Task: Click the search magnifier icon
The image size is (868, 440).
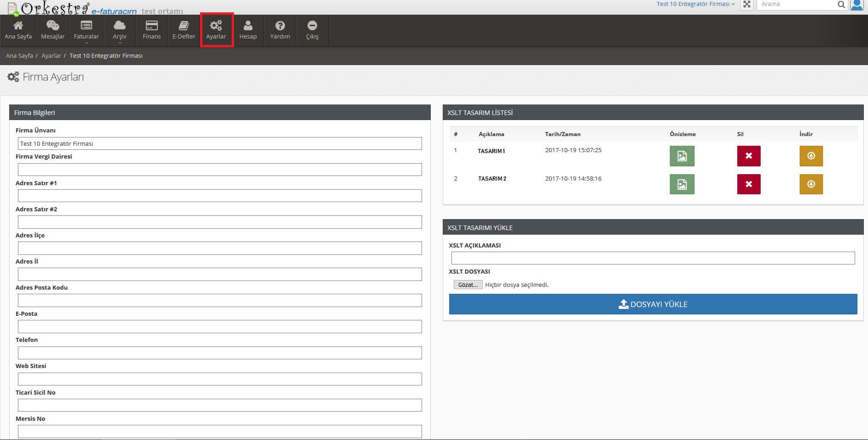Action: pos(841,5)
